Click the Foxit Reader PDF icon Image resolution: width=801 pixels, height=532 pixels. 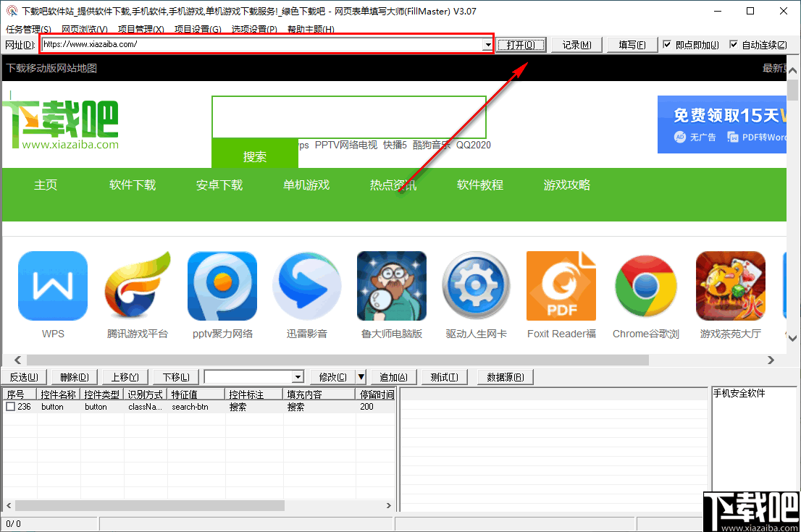(x=561, y=285)
